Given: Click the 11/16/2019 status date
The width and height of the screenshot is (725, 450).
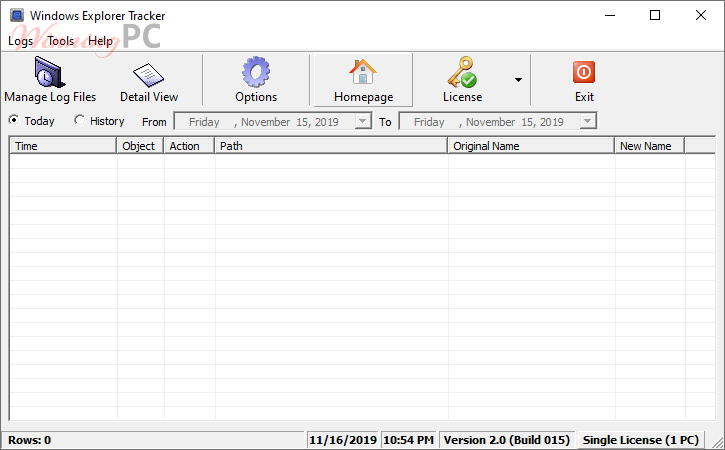Looking at the screenshot, I should pos(343,440).
